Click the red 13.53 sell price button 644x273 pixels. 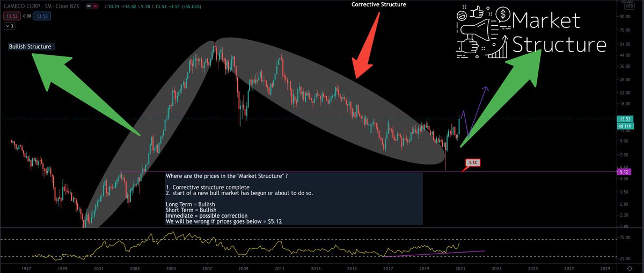pos(12,16)
